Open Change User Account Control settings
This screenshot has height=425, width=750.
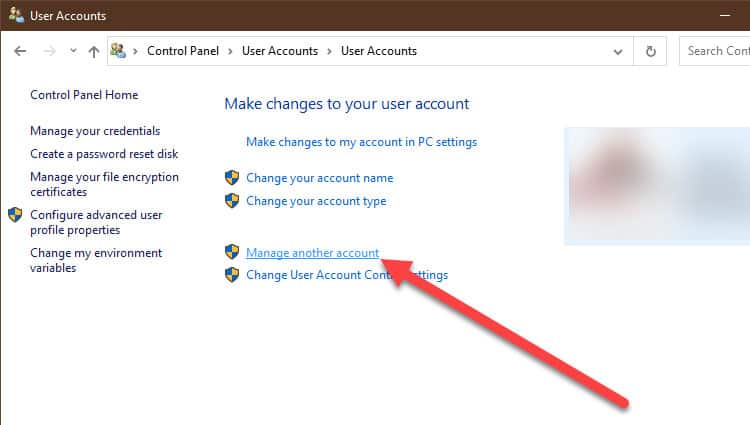click(x=347, y=275)
